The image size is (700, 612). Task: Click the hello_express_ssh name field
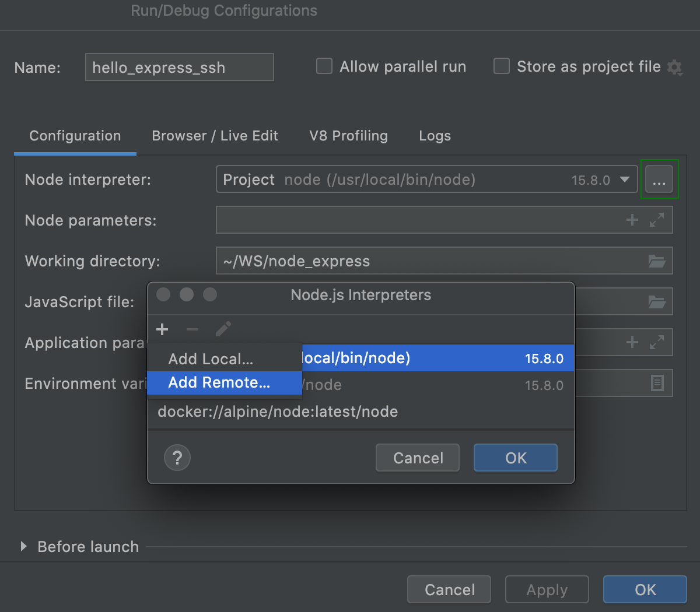point(179,67)
